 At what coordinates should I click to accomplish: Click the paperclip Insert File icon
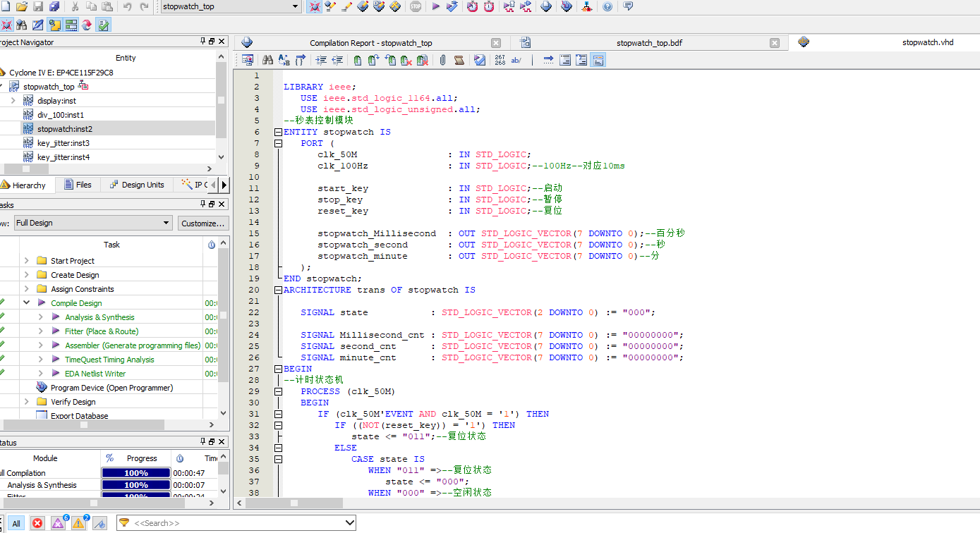click(442, 60)
